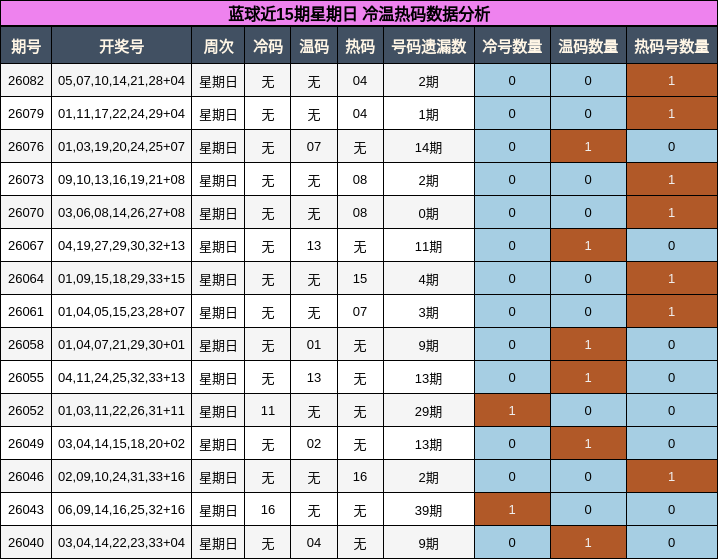Image resolution: width=718 pixels, height=559 pixels.
Task: Select the 开奖号 column header
Action: pos(121,45)
